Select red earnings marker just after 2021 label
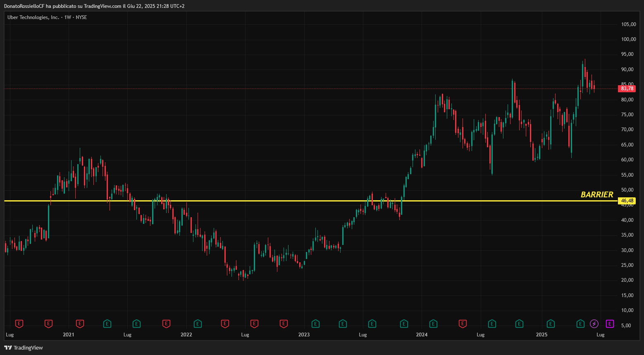The image size is (644, 355). tap(80, 324)
